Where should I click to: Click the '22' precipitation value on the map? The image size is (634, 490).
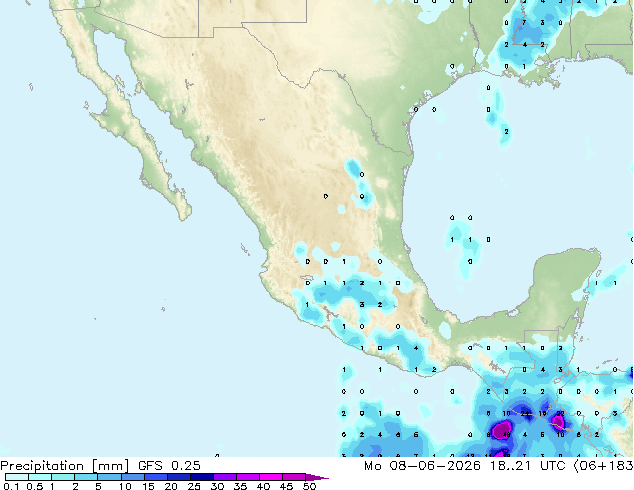pyautogui.click(x=560, y=413)
